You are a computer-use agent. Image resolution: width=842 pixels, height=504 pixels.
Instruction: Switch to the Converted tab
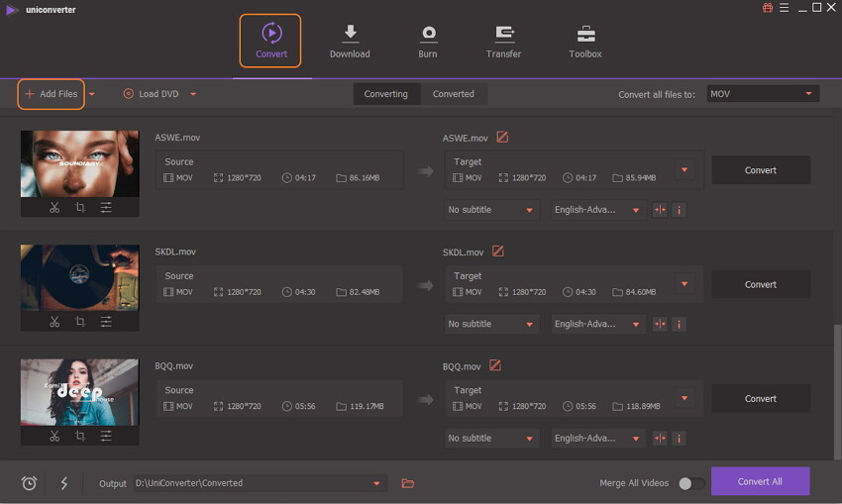[x=453, y=94]
